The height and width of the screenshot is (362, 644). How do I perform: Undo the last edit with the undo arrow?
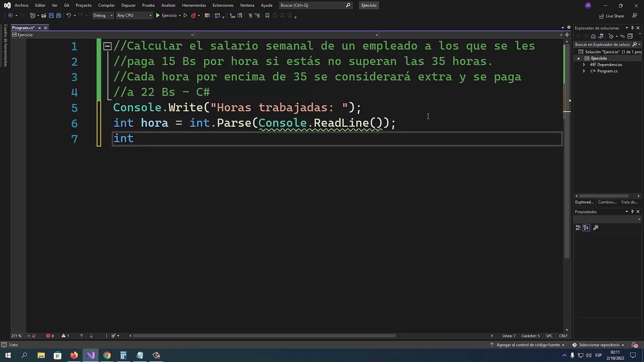[x=69, y=16]
